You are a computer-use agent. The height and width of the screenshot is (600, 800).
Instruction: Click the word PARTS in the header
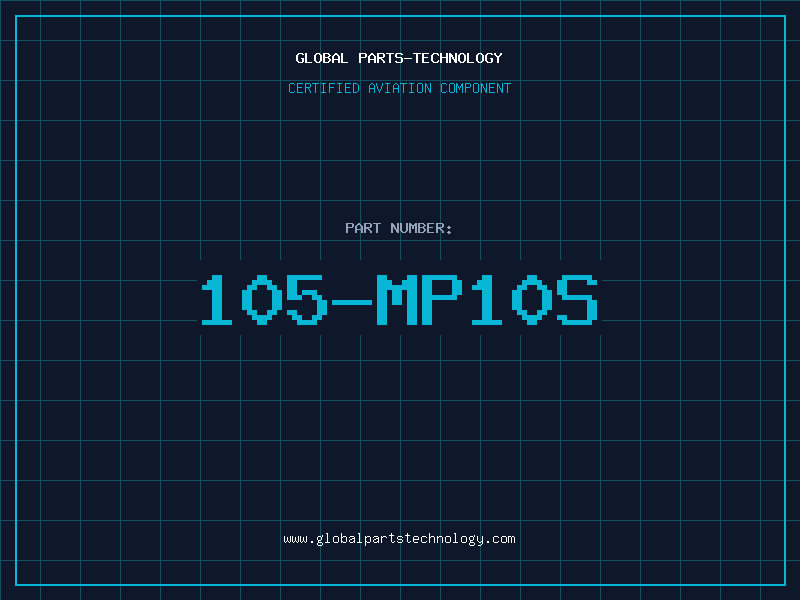pyautogui.click(x=381, y=58)
